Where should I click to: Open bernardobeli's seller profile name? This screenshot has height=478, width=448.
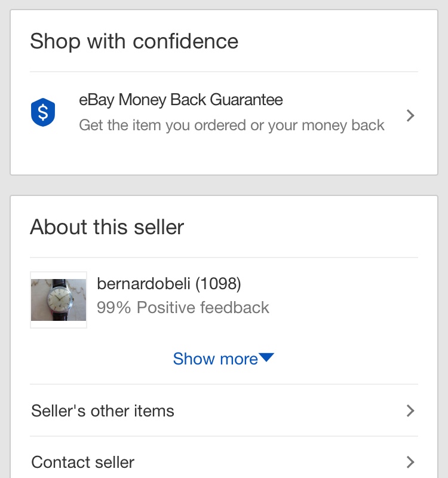tap(144, 284)
